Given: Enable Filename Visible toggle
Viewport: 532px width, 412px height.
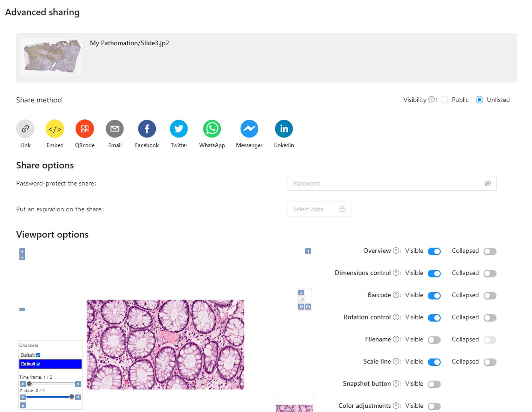Looking at the screenshot, I should [434, 340].
